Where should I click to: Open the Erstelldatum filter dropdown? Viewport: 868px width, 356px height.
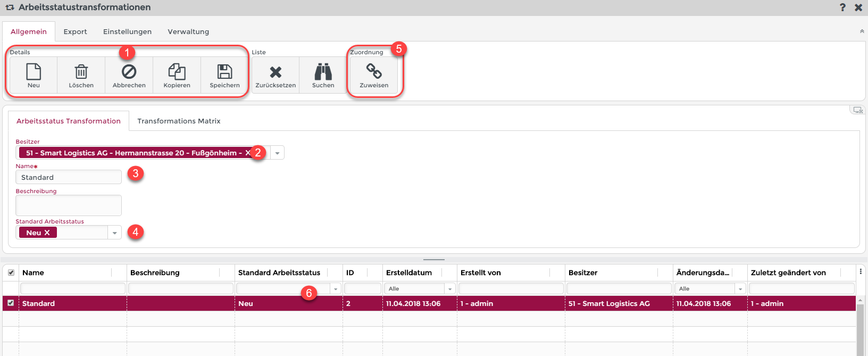pyautogui.click(x=450, y=289)
